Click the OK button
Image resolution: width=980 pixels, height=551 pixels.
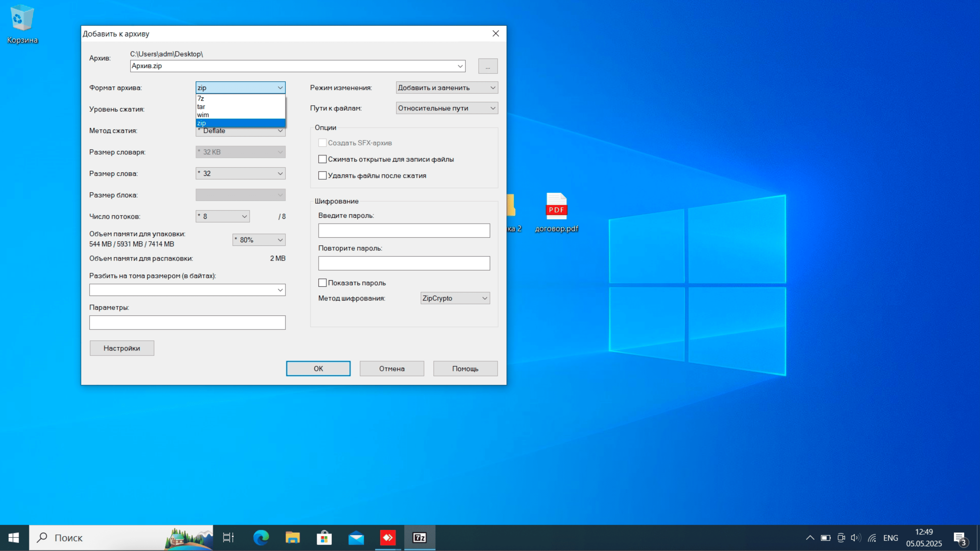[x=318, y=368]
